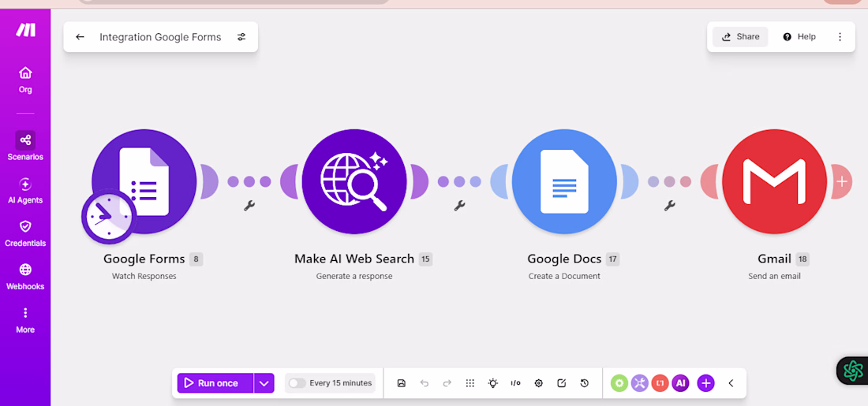
Task: Select the Google Docs module
Action: (564, 181)
